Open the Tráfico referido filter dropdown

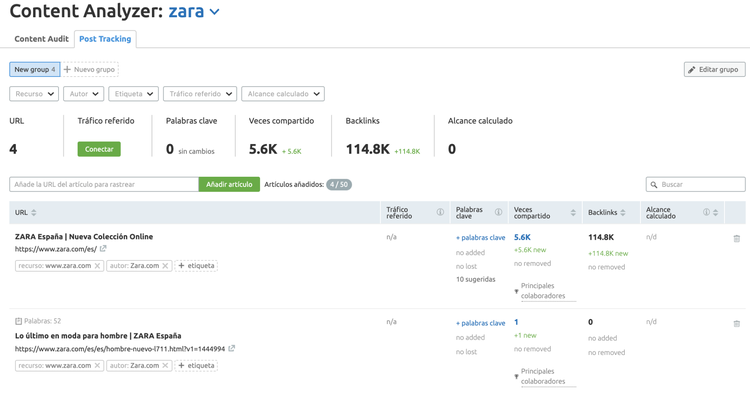click(200, 94)
